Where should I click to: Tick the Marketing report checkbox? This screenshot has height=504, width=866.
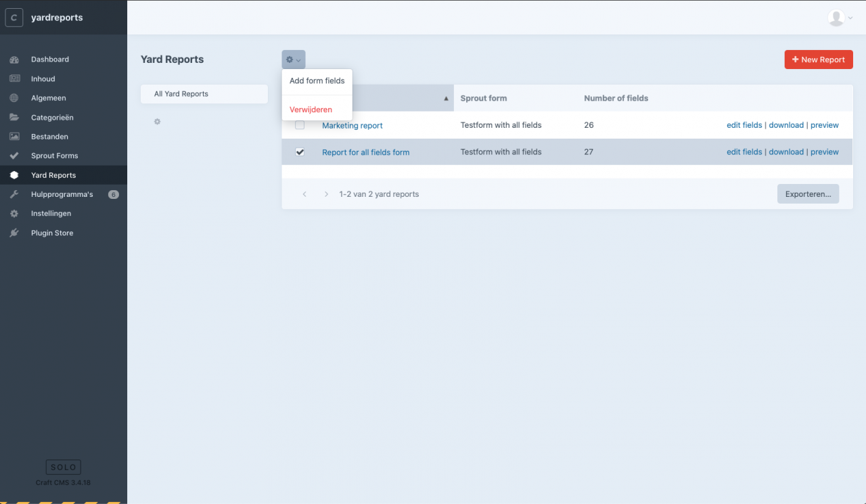(x=300, y=125)
